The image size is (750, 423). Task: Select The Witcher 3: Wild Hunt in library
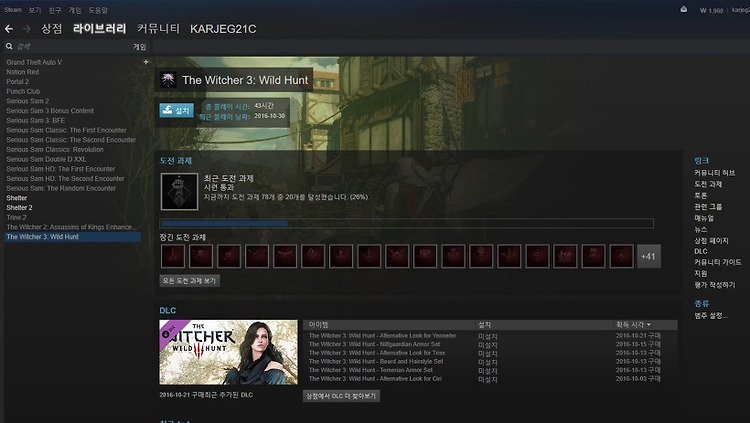tap(73, 237)
